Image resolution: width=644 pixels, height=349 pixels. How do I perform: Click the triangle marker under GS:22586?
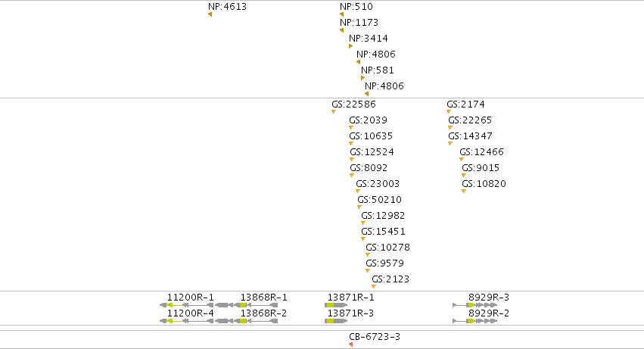point(334,112)
